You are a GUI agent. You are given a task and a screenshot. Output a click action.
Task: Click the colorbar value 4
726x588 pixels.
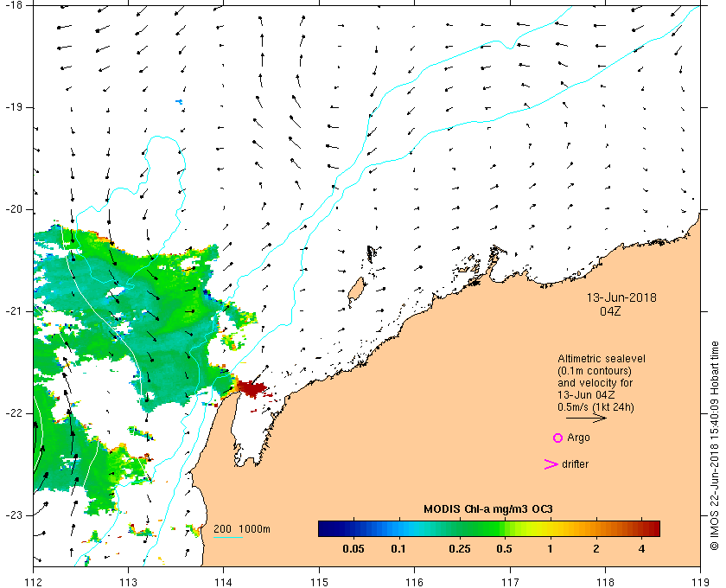click(x=641, y=549)
